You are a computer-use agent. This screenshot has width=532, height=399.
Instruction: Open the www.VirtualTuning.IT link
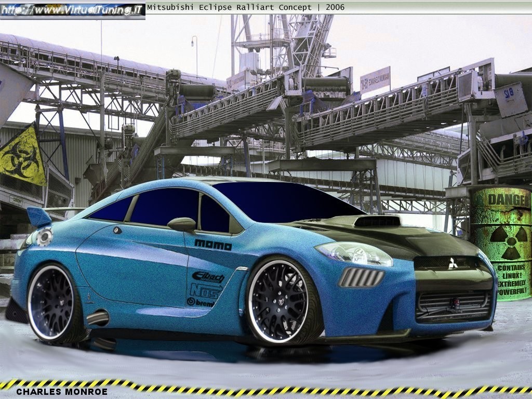[73, 10]
